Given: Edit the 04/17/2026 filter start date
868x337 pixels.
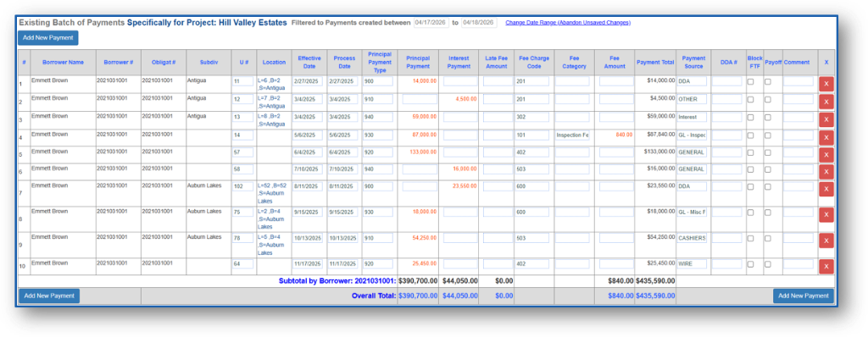Looking at the screenshot, I should point(431,23).
